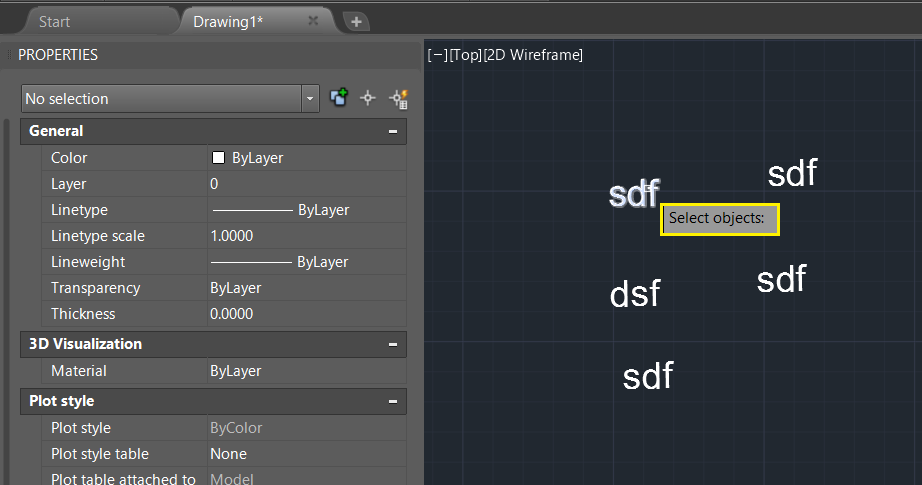Click the Color property label
This screenshot has width=922, height=485.
pos(69,158)
